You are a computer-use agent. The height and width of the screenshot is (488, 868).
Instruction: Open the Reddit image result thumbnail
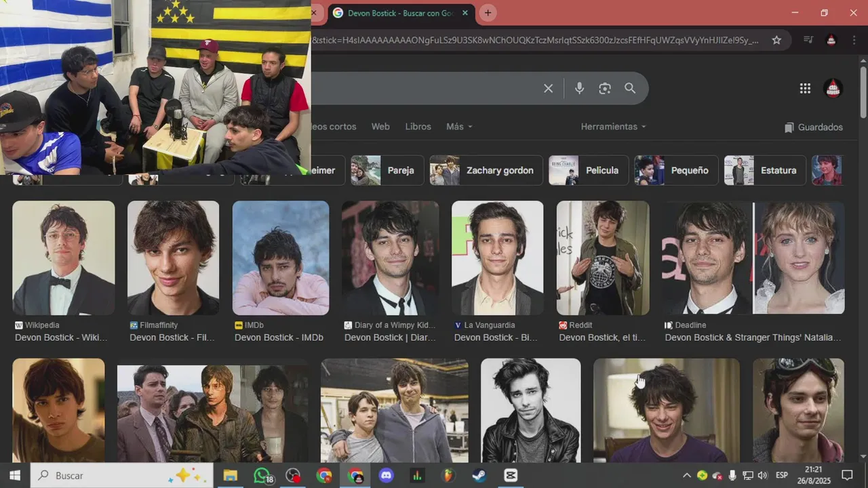[x=603, y=258]
